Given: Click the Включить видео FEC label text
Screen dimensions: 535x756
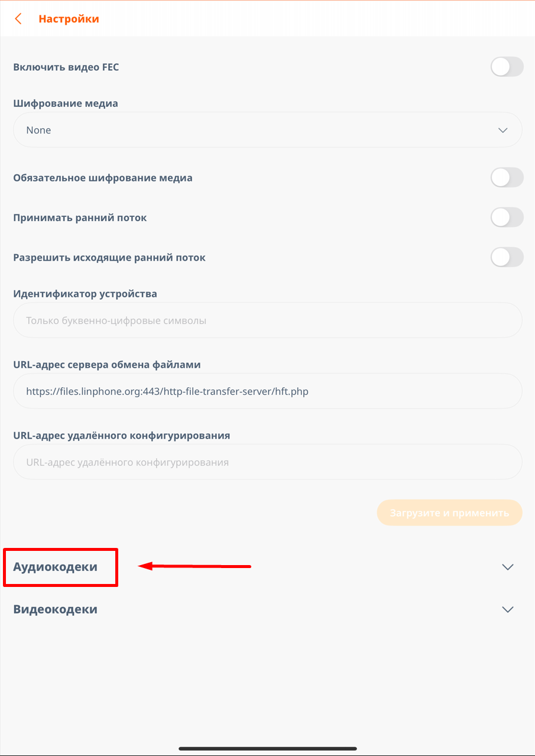Looking at the screenshot, I should point(66,67).
